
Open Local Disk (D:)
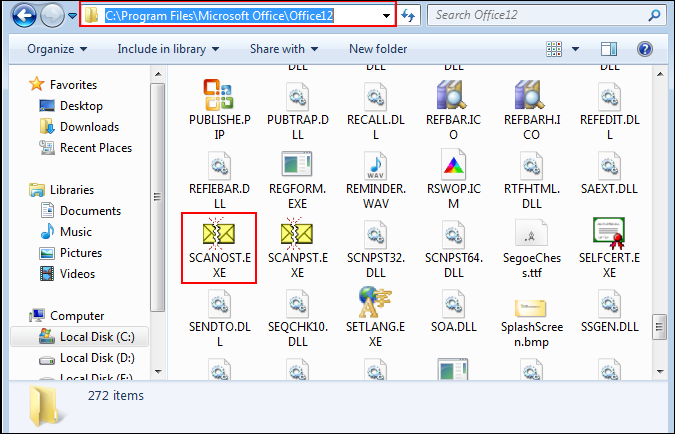click(x=87, y=358)
